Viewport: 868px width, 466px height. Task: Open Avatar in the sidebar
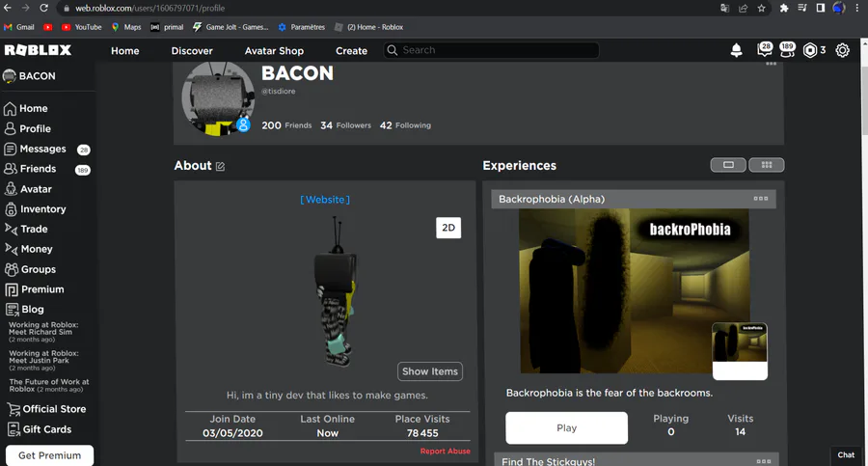[x=28, y=189]
